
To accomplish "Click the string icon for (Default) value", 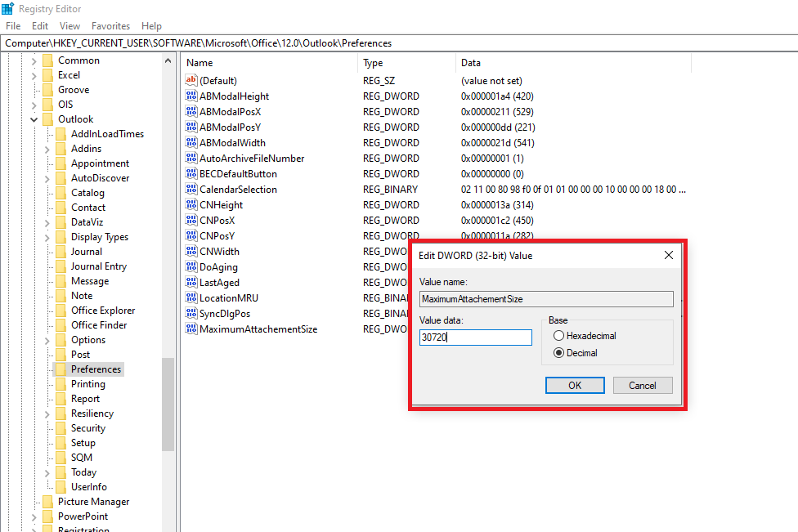I will 192,81.
